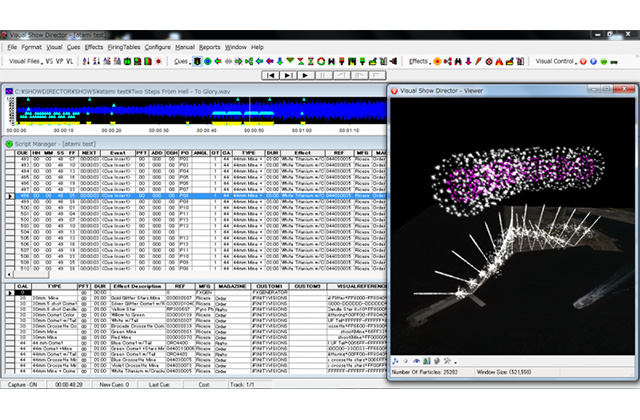Click the skip to end playback button
This screenshot has width=640, height=420.
[288, 75]
